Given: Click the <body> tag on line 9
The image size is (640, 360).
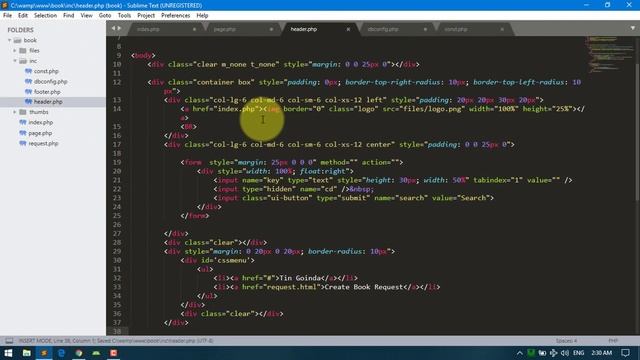Looking at the screenshot, I should pyautogui.click(x=143, y=56).
